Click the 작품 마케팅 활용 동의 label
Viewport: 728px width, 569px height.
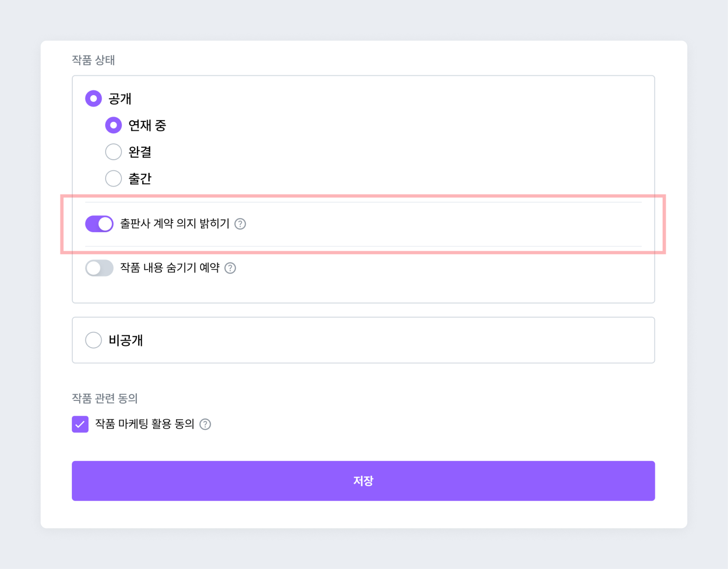coord(145,424)
